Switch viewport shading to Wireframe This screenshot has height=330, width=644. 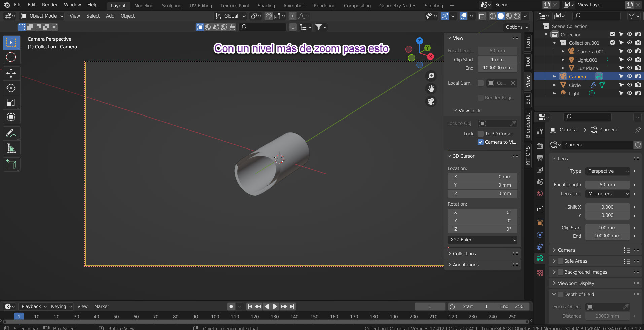493,16
